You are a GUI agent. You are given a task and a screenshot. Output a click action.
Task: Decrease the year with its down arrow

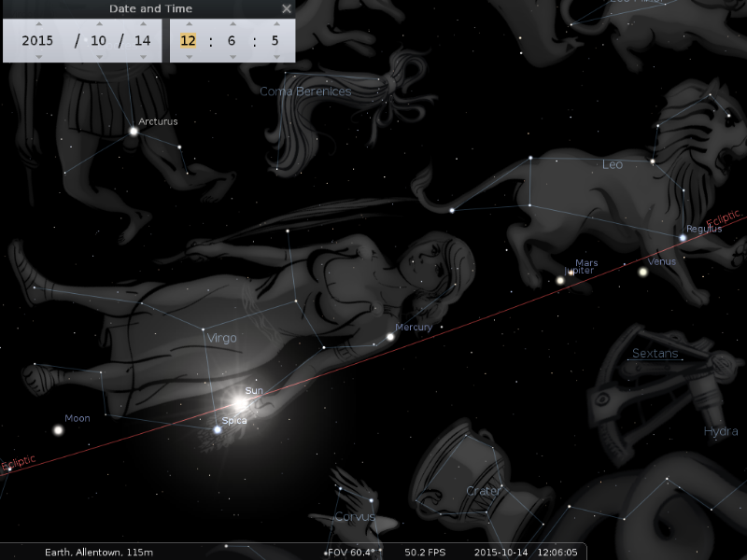(x=38, y=56)
